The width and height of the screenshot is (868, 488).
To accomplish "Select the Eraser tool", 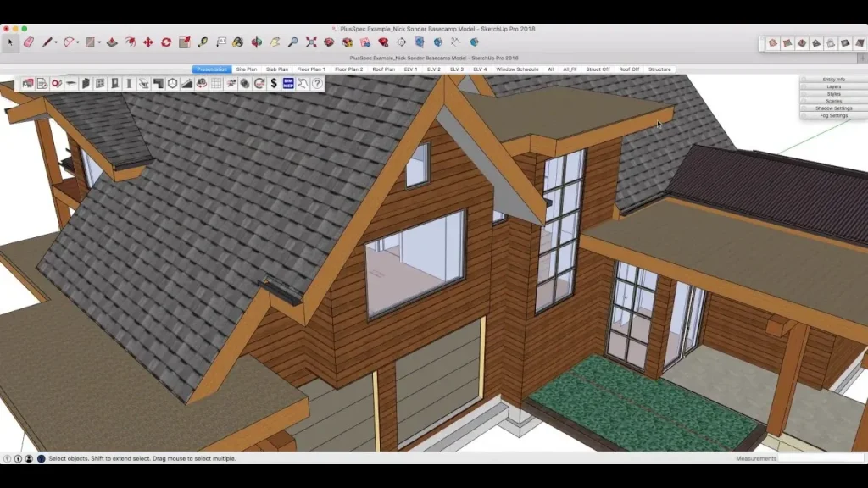I will click(x=28, y=42).
